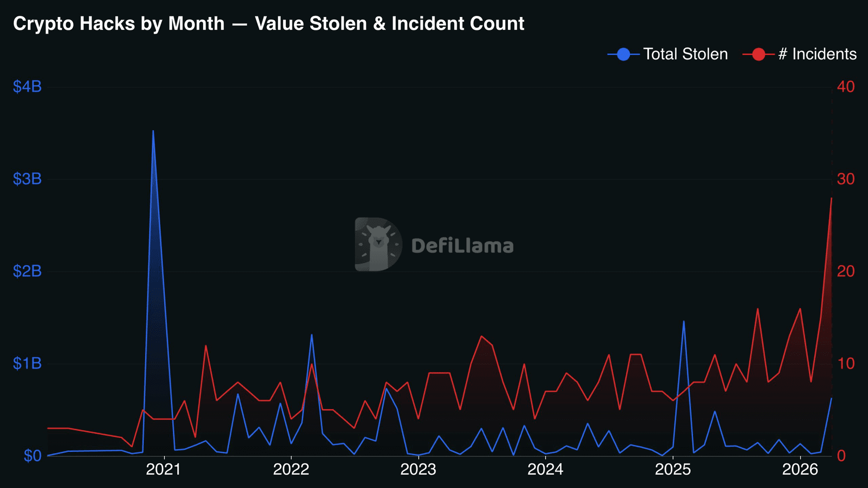The width and height of the screenshot is (868, 488).
Task: Click the $1B left axis label
Action: coord(27,363)
